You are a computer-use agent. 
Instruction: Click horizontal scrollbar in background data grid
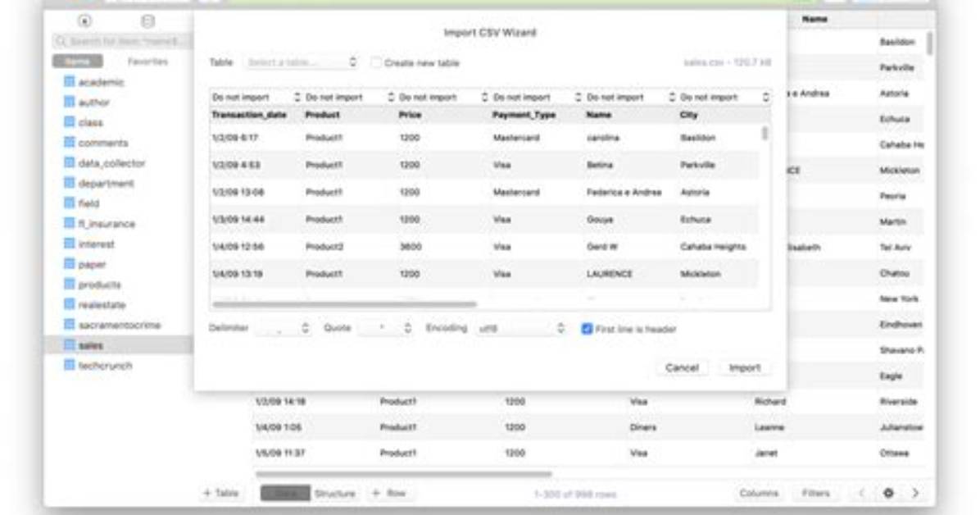coord(404,474)
